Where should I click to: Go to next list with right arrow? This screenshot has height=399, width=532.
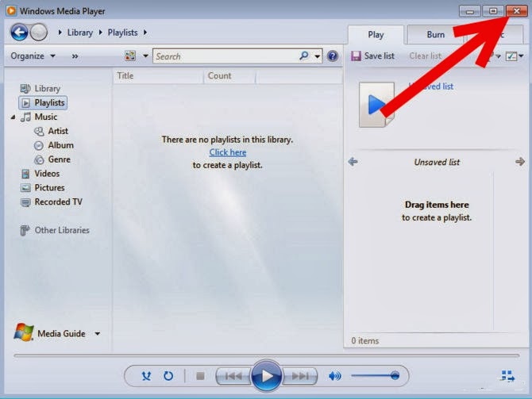[x=520, y=162]
